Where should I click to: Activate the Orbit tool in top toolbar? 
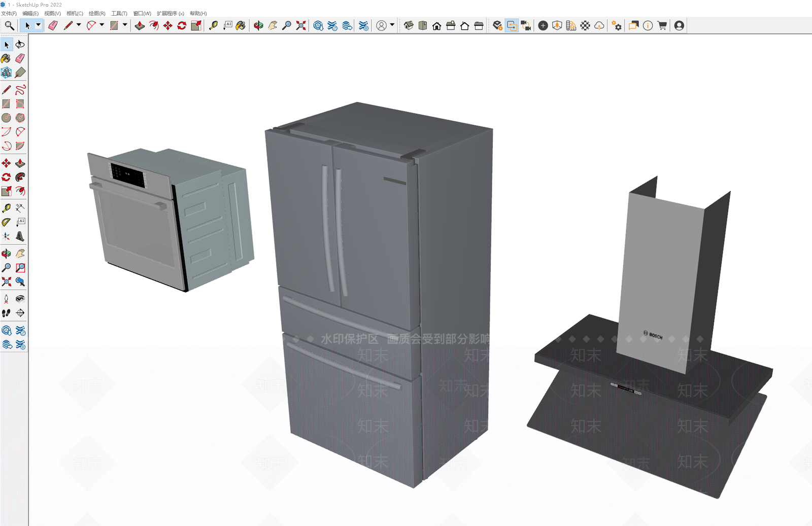[258, 25]
